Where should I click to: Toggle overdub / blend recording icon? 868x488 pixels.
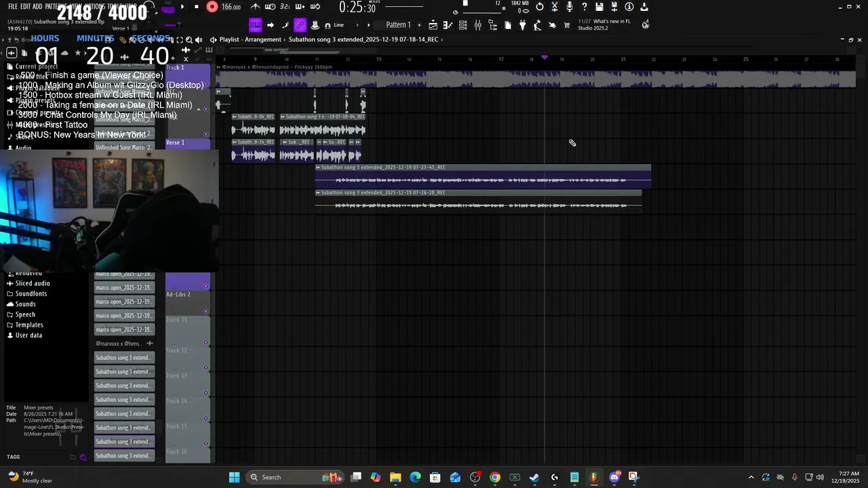[300, 7]
